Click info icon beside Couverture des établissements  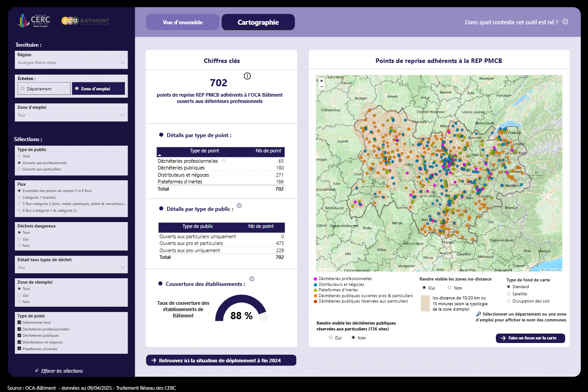252,279
